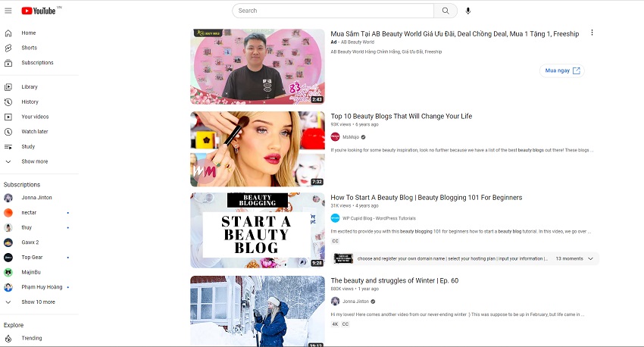Click the Home icon in sidebar
Viewport: 644px width, 347px height.
click(8, 33)
